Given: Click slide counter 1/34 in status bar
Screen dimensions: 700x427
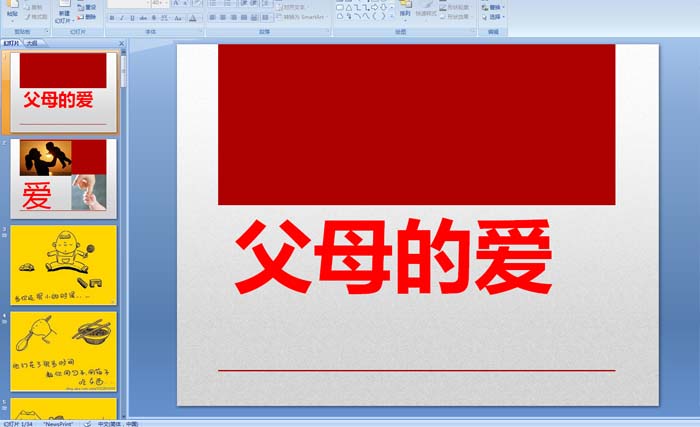Looking at the screenshot, I should (x=18, y=424).
